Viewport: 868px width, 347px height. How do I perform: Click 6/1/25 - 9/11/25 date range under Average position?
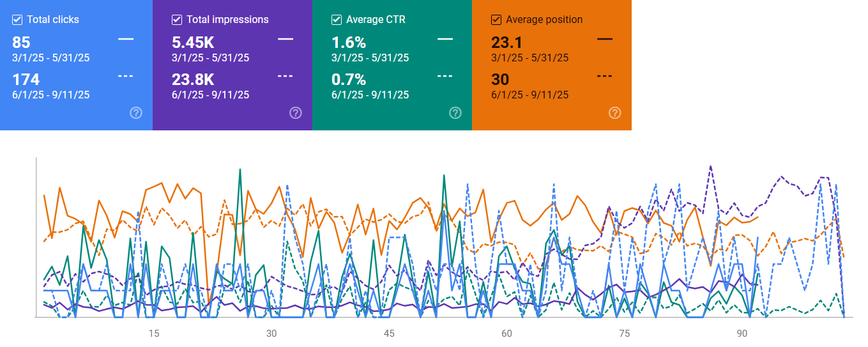(x=530, y=95)
